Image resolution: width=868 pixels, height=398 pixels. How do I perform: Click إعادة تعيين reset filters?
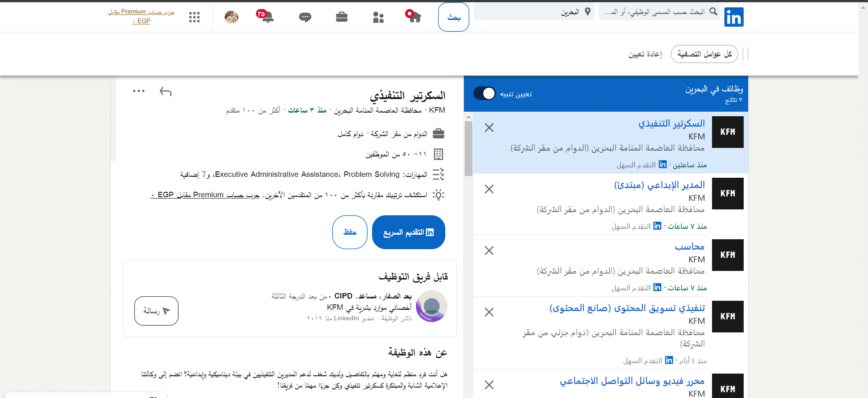click(x=645, y=54)
